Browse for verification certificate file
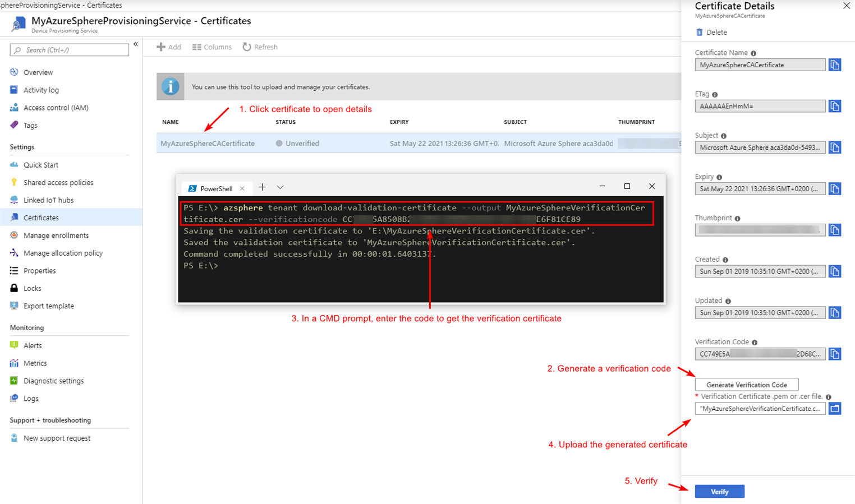The height and width of the screenshot is (504, 855). pyautogui.click(x=835, y=409)
